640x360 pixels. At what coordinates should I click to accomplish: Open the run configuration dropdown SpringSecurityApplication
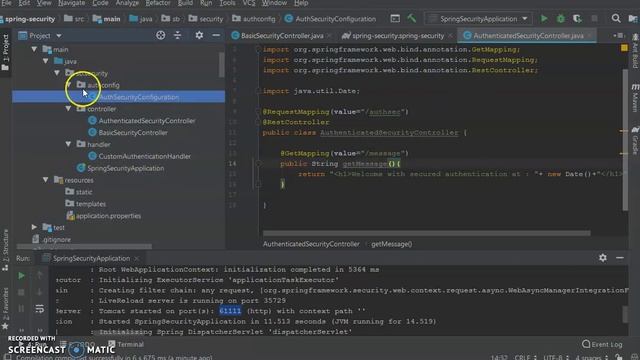point(478,19)
